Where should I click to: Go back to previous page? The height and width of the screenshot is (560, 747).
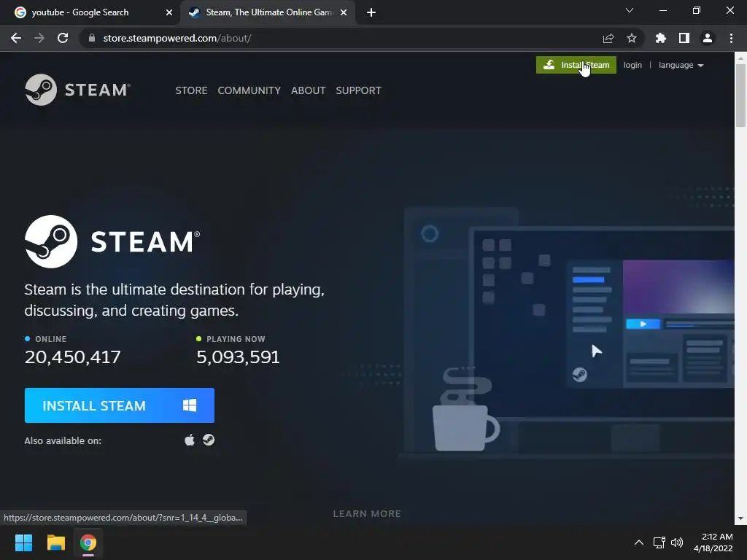coord(16,38)
